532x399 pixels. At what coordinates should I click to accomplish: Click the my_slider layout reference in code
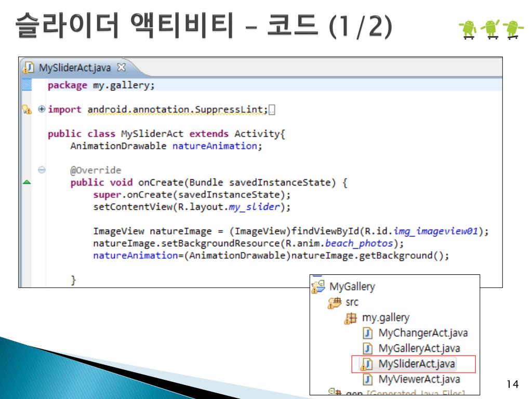pos(254,207)
